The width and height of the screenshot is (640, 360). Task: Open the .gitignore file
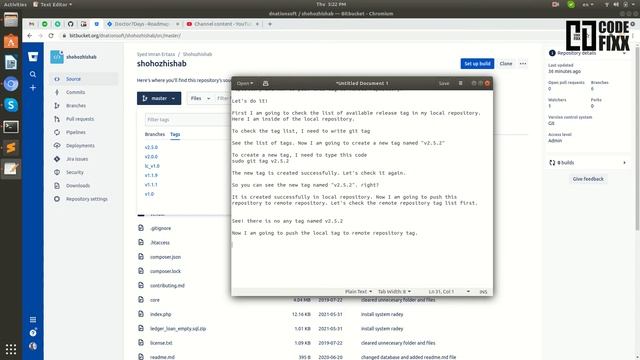click(x=160, y=228)
